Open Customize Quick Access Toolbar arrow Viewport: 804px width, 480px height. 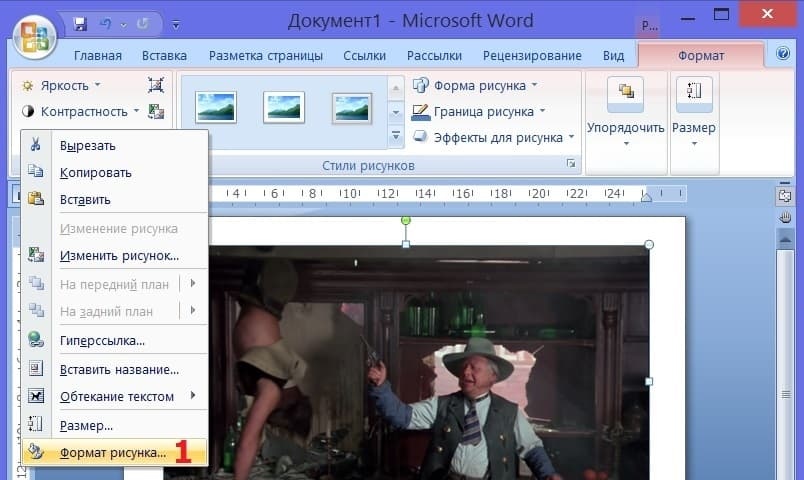click(175, 24)
